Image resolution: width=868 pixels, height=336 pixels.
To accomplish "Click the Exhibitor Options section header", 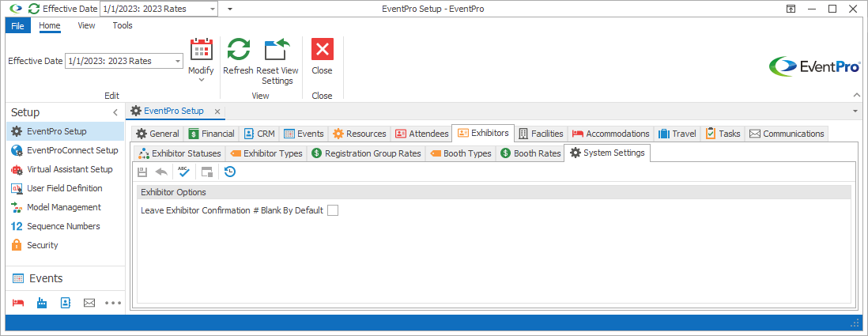I will [x=494, y=192].
